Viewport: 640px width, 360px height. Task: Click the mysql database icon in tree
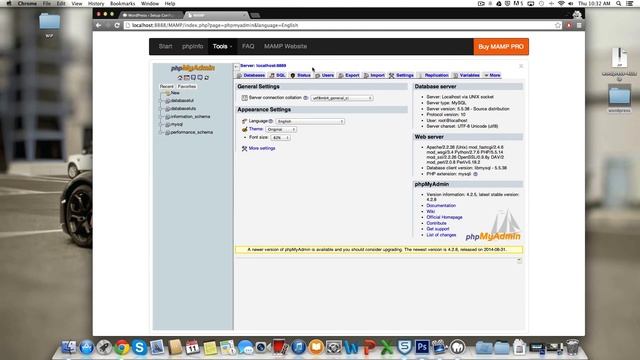[167, 124]
